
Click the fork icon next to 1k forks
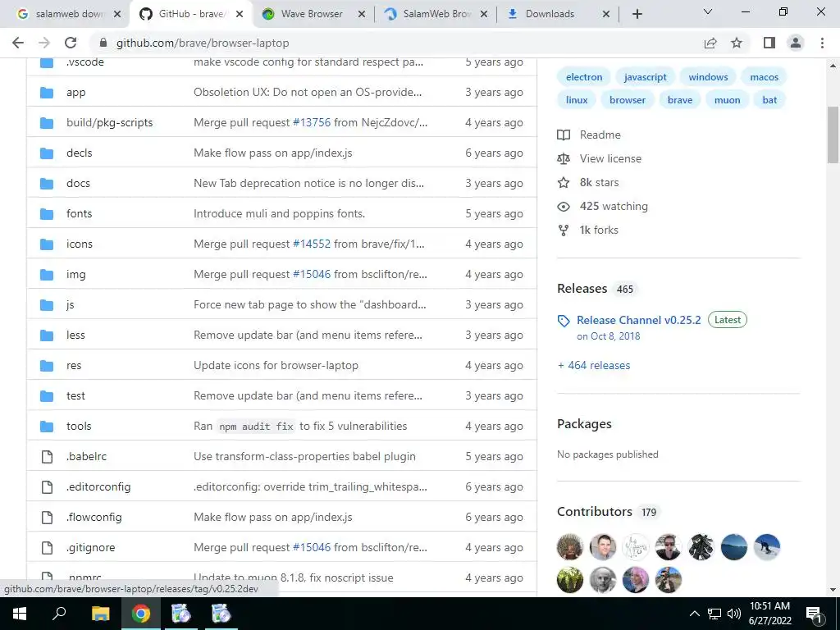click(x=564, y=231)
